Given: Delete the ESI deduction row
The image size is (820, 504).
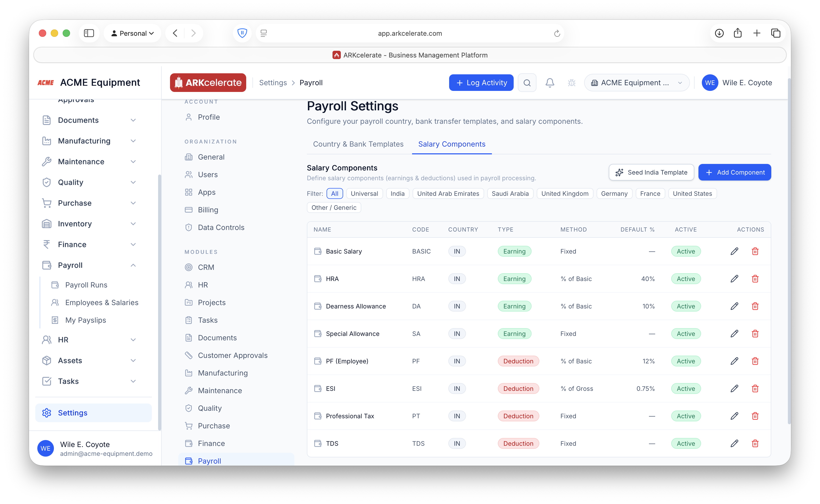Looking at the screenshot, I should [755, 388].
